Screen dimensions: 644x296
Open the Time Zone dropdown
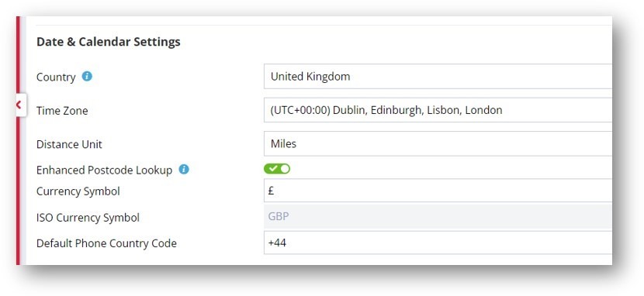coord(438,110)
